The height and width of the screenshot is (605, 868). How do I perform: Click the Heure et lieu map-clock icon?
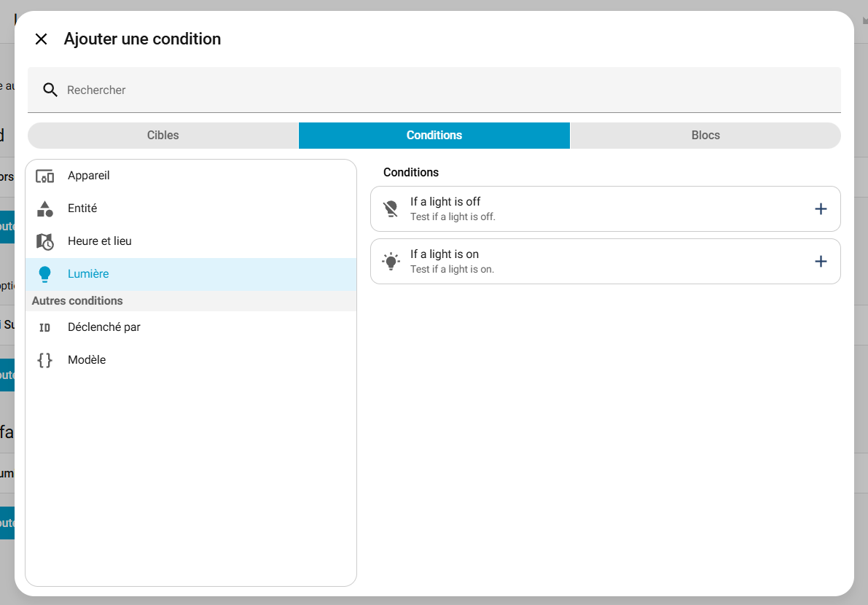45,241
